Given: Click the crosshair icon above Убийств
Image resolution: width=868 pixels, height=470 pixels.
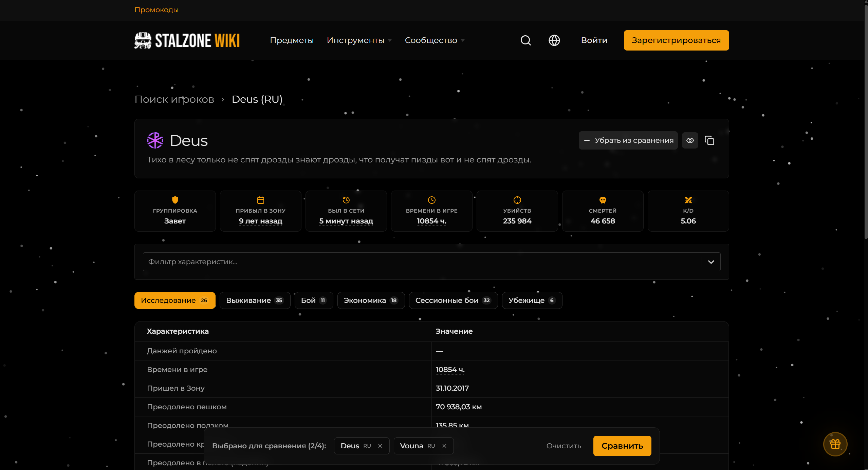Looking at the screenshot, I should (x=517, y=200).
